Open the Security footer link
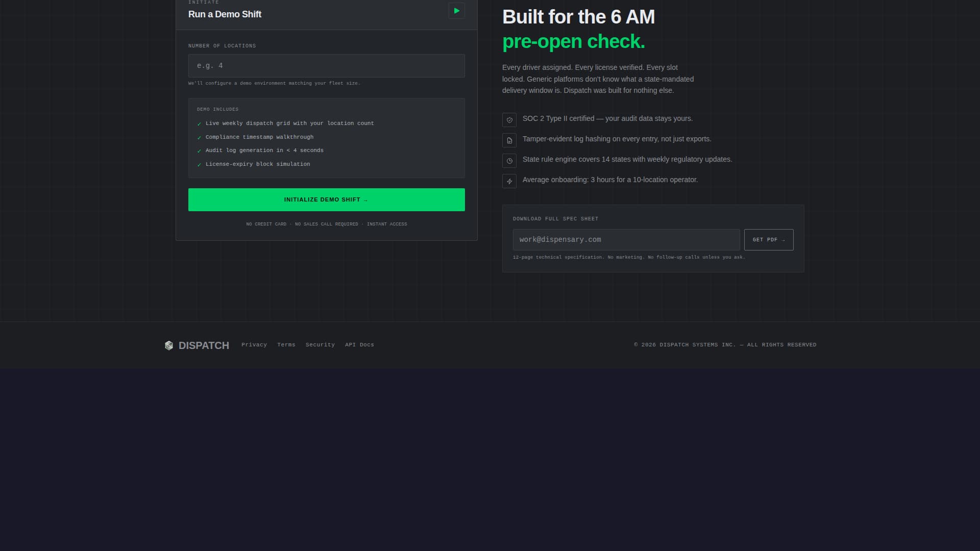Screen dimensions: 980x551 coord(320,345)
